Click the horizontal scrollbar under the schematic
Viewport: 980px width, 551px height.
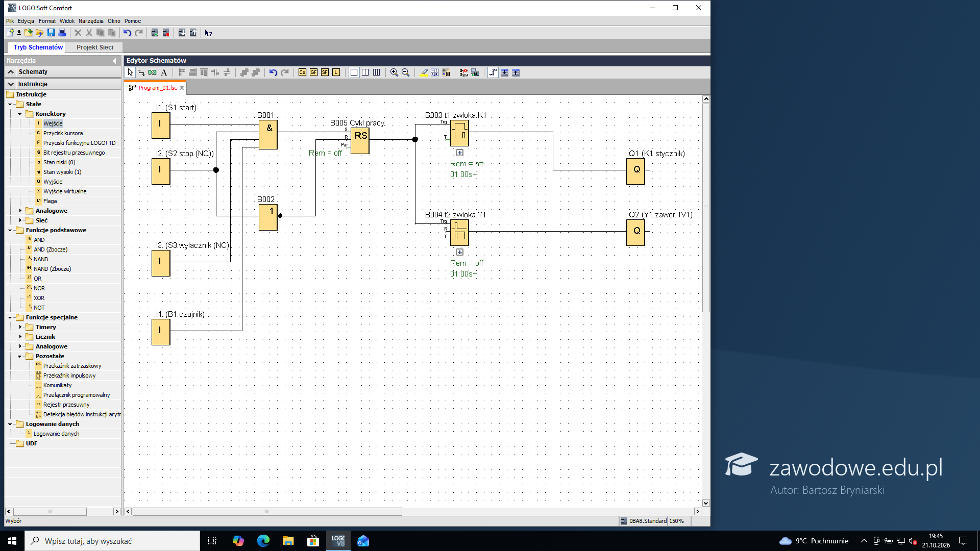267,512
